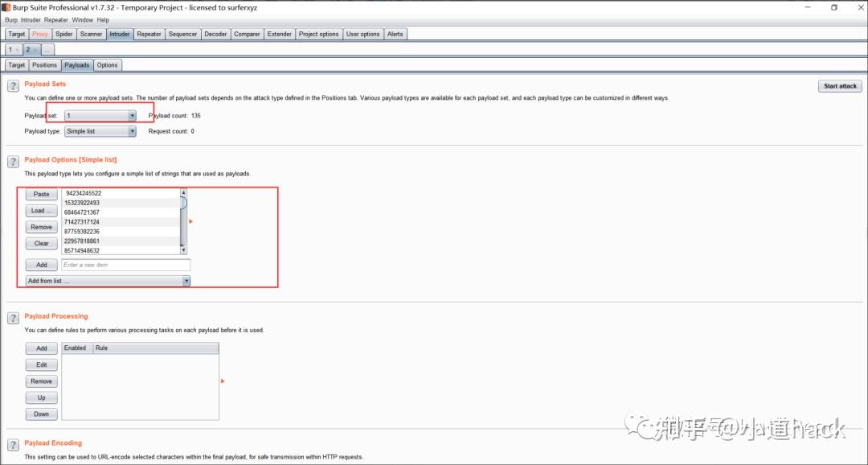
Task: Open the User options tab
Action: pyautogui.click(x=363, y=35)
